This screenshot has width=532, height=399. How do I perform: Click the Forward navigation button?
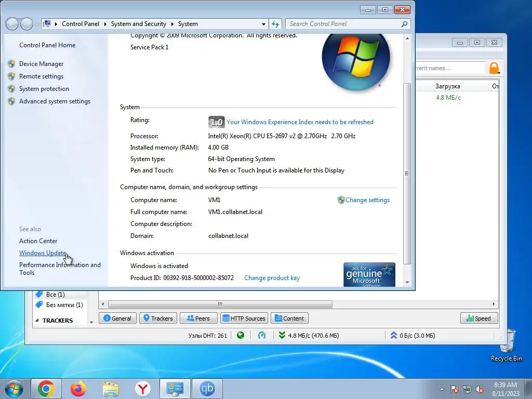click(26, 24)
